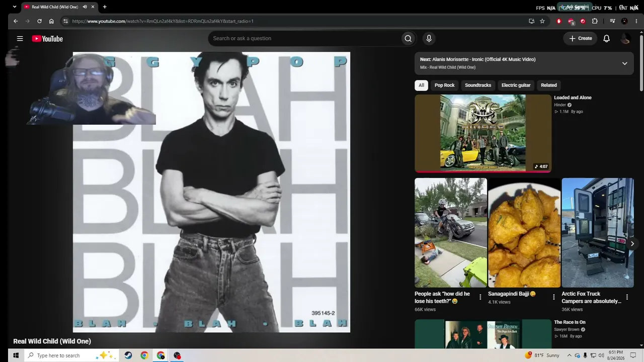Click the browser address bar URL
This screenshot has height=362, width=644.
163,21
